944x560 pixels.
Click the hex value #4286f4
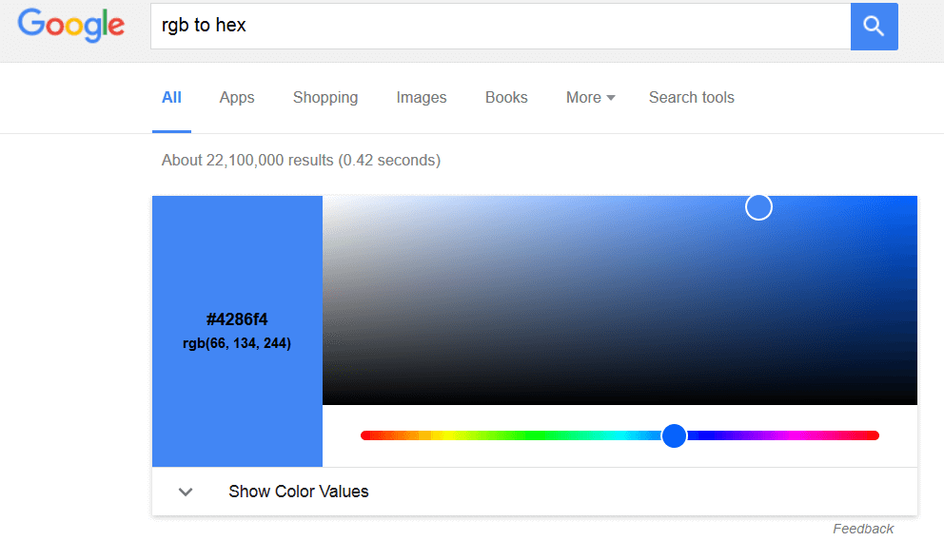[x=237, y=319]
